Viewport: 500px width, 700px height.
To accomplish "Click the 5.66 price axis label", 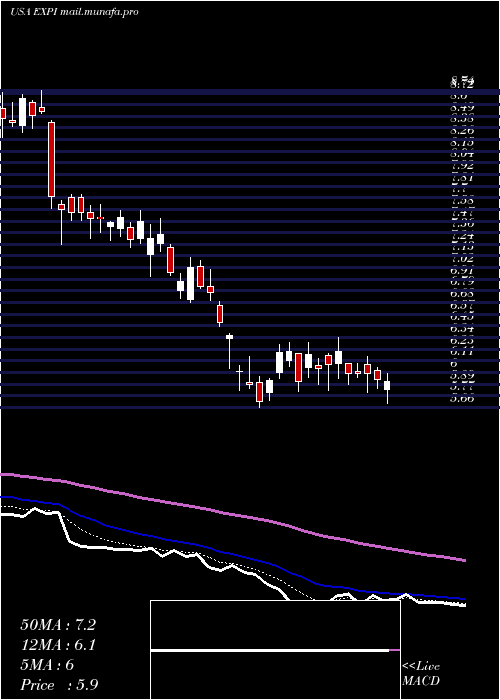I will (x=462, y=399).
